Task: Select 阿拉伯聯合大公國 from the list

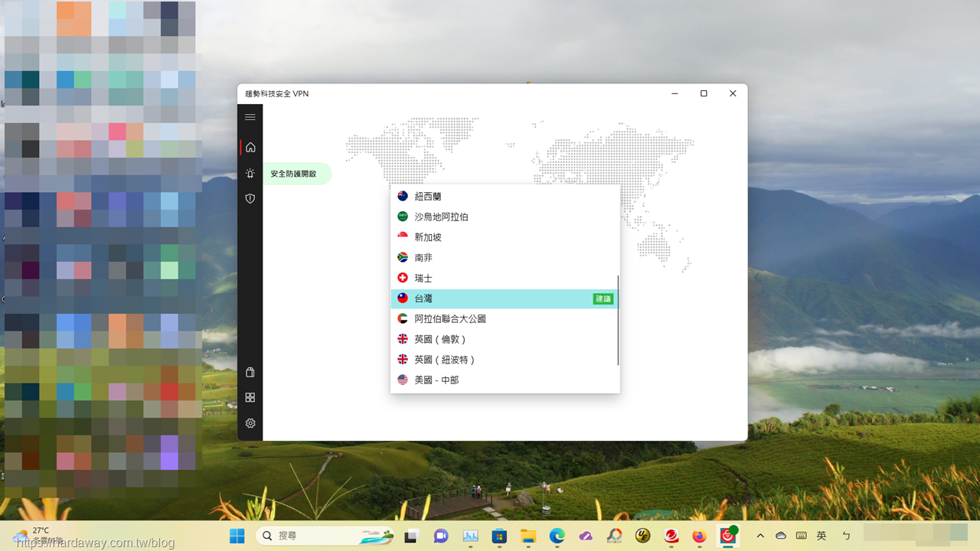Action: tap(505, 319)
